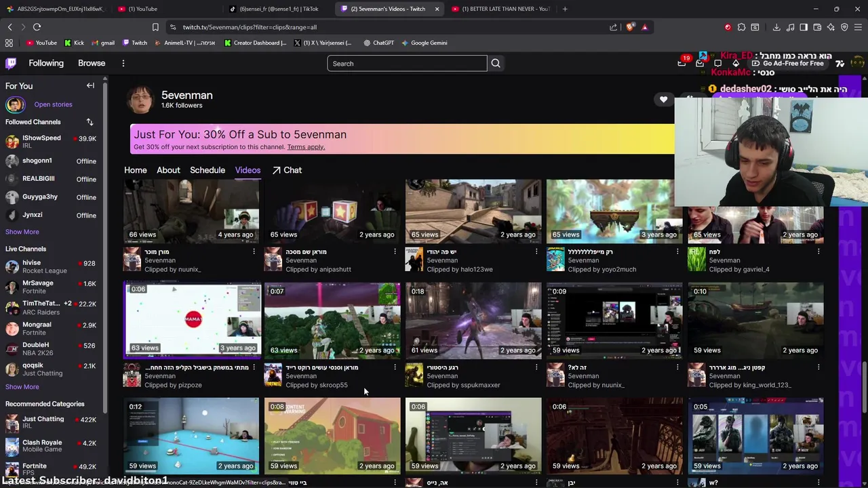Open the Twitch whispers chat bubble
Viewport: 868px width, 488px height.
coord(717,63)
